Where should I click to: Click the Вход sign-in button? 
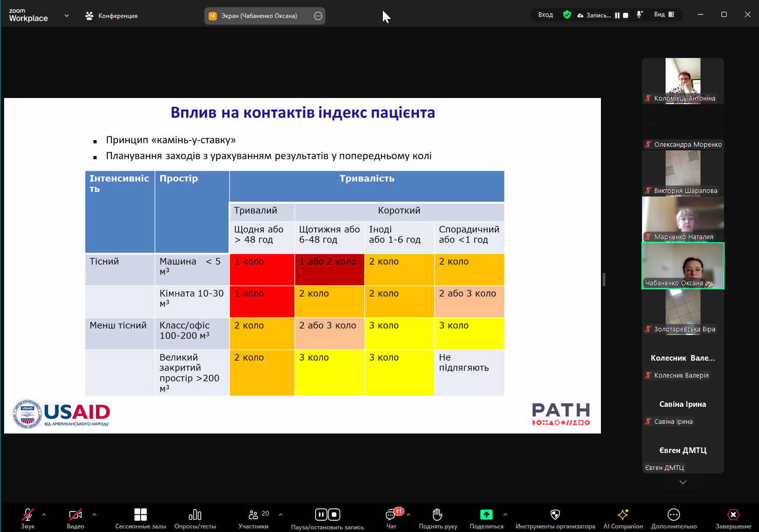pyautogui.click(x=545, y=15)
